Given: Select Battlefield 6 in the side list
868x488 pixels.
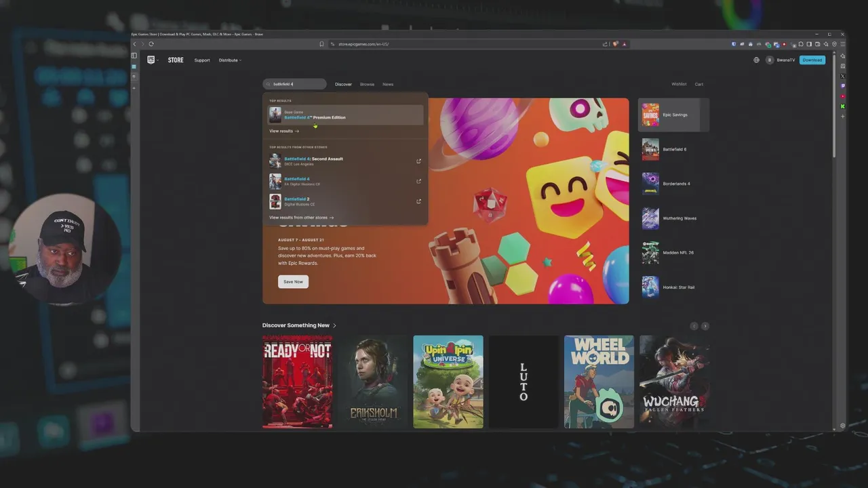Looking at the screenshot, I should [x=673, y=149].
